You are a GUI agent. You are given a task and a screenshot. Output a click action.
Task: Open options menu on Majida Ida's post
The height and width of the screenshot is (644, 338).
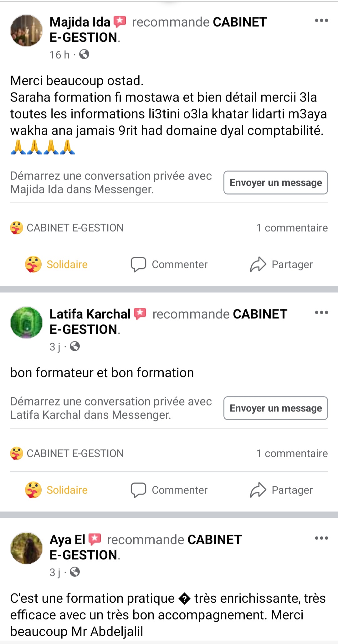[x=321, y=21]
